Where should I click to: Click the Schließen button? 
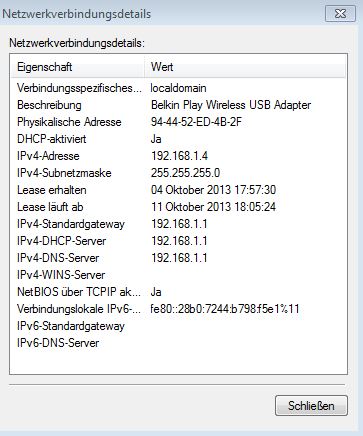coord(311,405)
